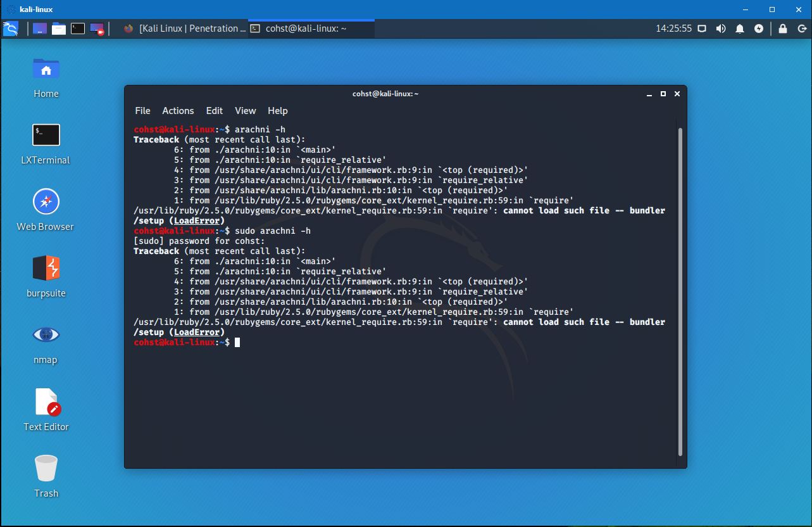
Task: Expand the Edit menu in terminal
Action: 215,111
